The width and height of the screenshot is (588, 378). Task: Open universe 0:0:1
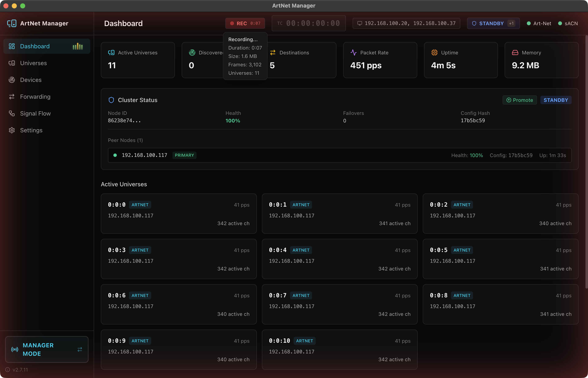pos(340,214)
